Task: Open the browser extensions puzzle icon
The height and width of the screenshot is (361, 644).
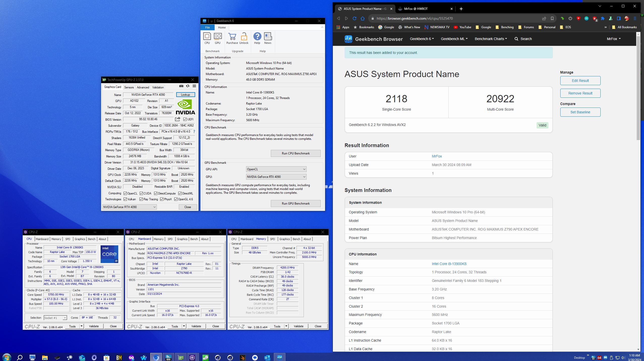Action: coord(602,18)
